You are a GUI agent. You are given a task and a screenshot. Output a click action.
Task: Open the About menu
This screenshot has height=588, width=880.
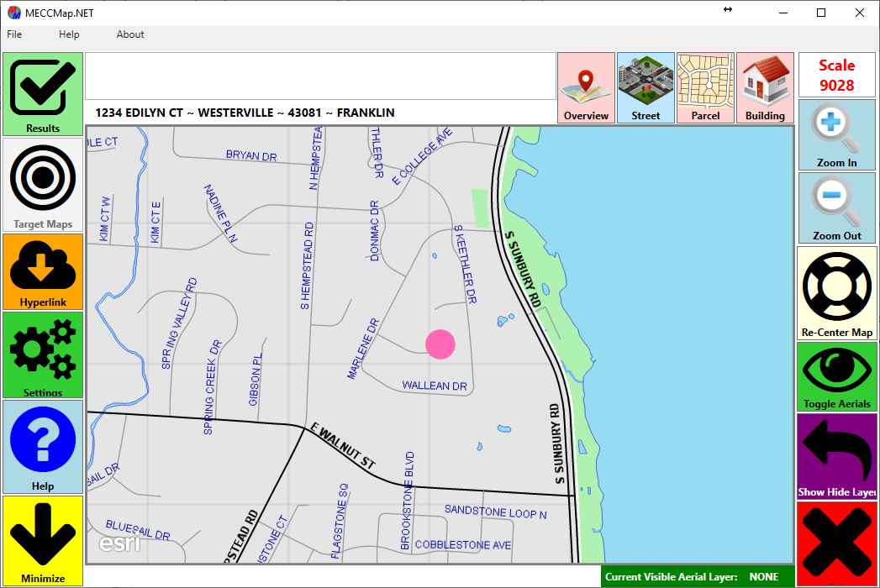click(x=130, y=34)
